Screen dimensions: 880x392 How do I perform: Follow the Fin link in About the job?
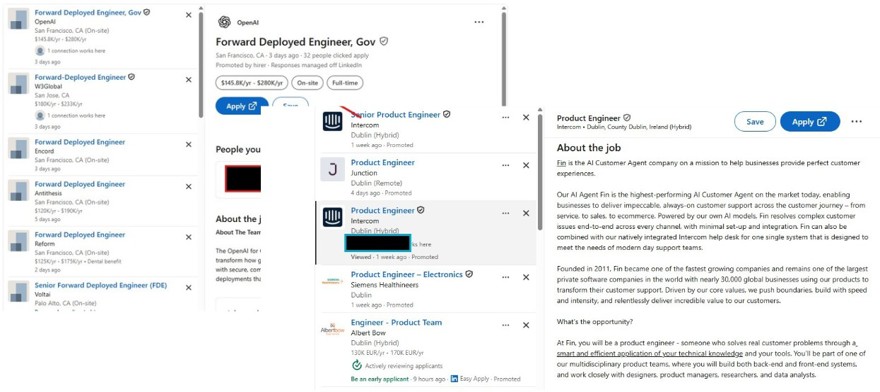[561, 163]
